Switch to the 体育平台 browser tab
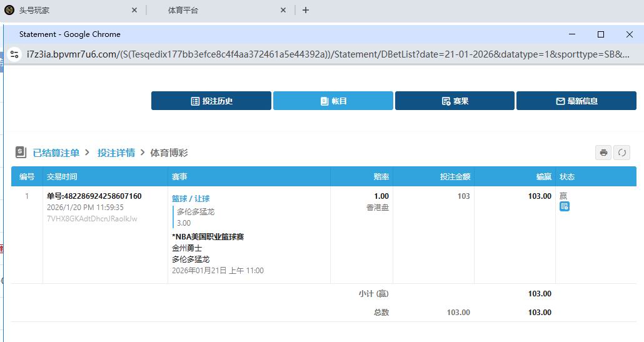Screen dimensions: 644x342 (x=213, y=10)
